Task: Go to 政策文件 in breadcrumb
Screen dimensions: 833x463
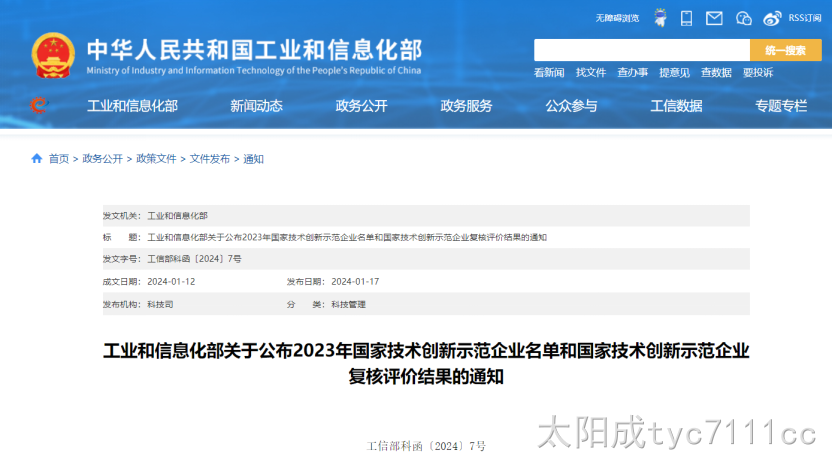Action: click(156, 159)
